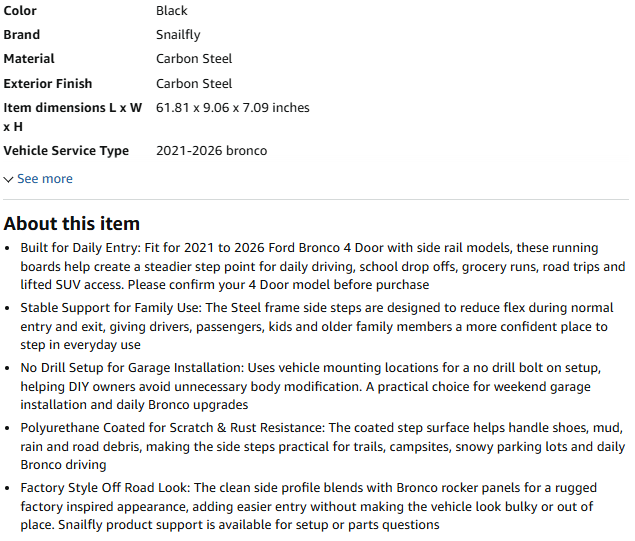Click the Built for Daily Entry bullet

(x=323, y=266)
